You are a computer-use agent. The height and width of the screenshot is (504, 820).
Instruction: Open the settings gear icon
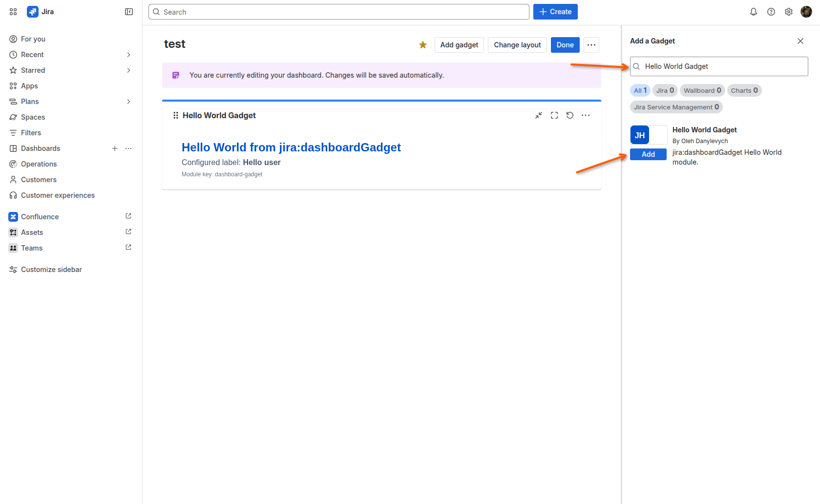(789, 12)
